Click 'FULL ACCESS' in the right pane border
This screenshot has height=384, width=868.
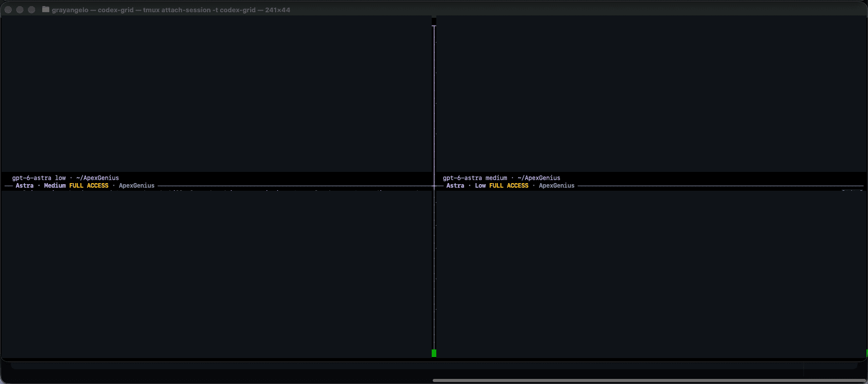(x=509, y=186)
